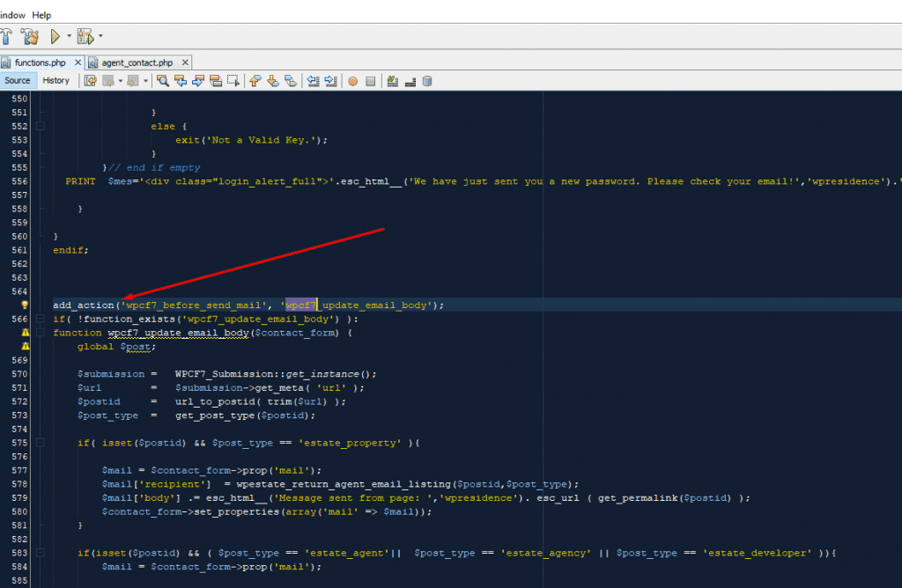Go to the Next Bookmark icon
Screen dimensions: 902x588
(x=273, y=81)
